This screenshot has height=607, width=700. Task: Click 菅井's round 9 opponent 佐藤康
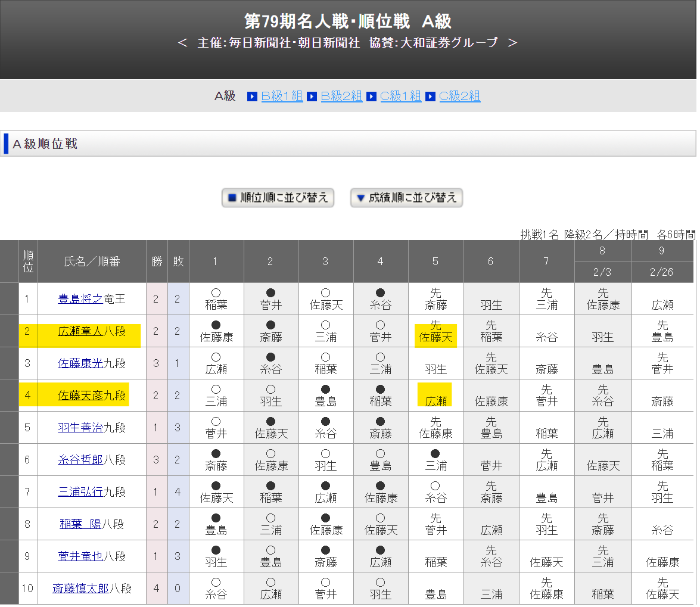coord(662,556)
